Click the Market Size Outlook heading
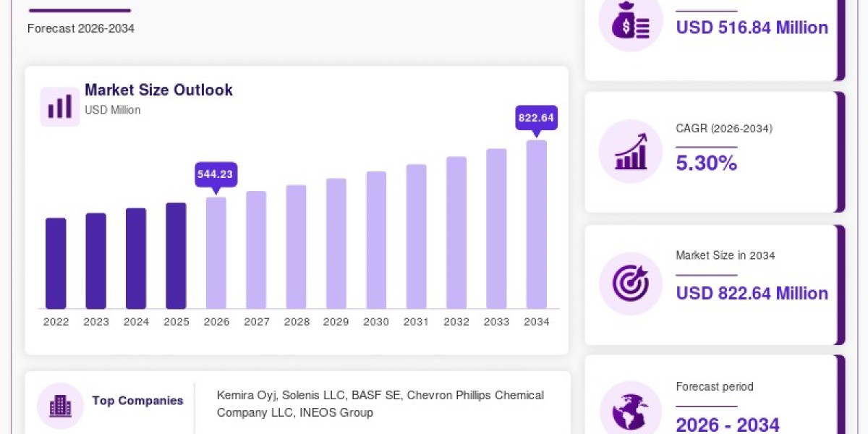Image resolution: width=868 pixels, height=434 pixels. click(x=158, y=90)
